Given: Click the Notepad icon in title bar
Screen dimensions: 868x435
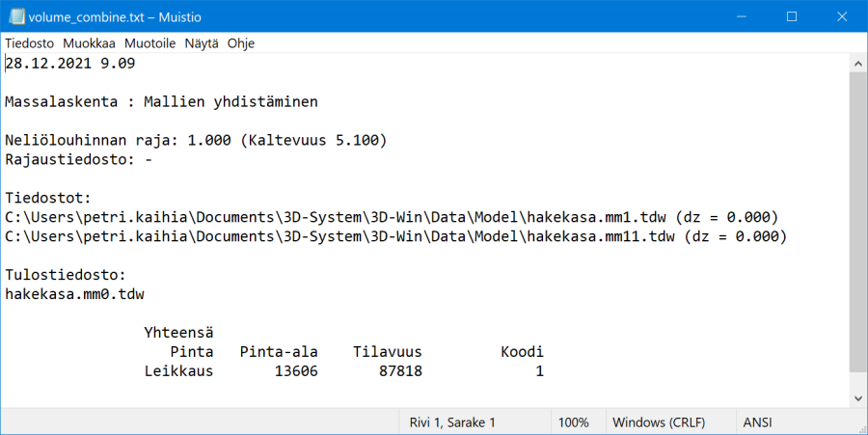Looking at the screenshot, I should [x=14, y=16].
